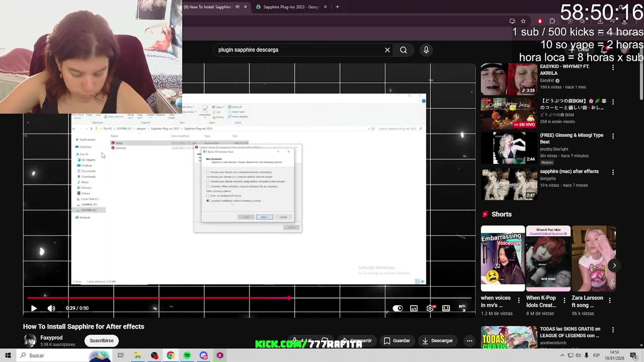Open Spotify from the taskbar
This screenshot has width=644, height=362.
coord(187,355)
